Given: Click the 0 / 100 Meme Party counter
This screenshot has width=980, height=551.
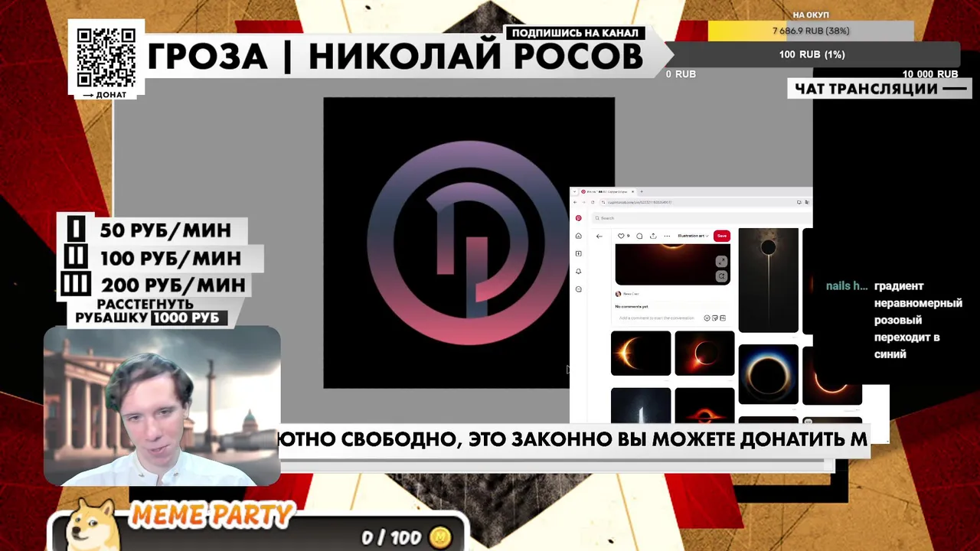Looking at the screenshot, I should coord(393,537).
